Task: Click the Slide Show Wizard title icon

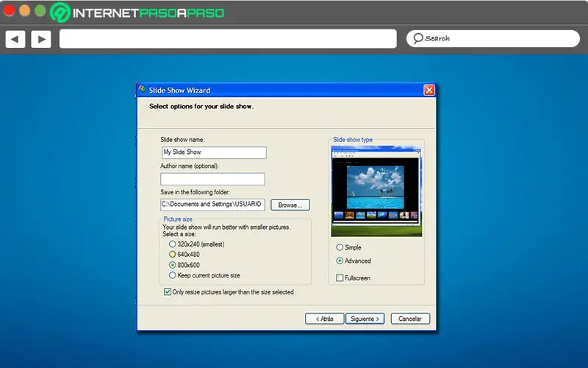Action: [142, 90]
